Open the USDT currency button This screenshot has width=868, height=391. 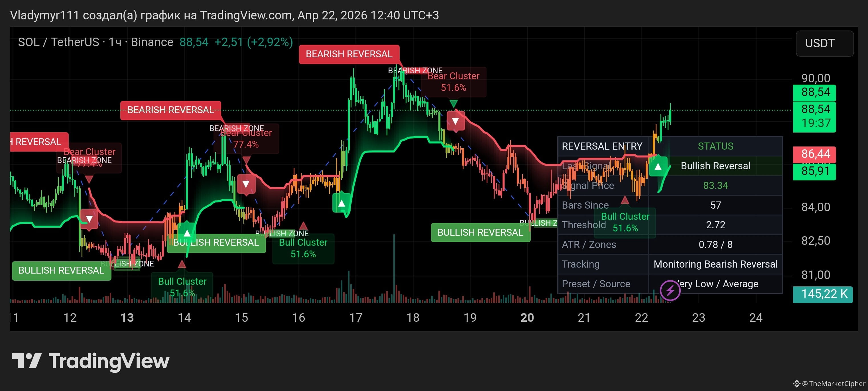point(825,43)
